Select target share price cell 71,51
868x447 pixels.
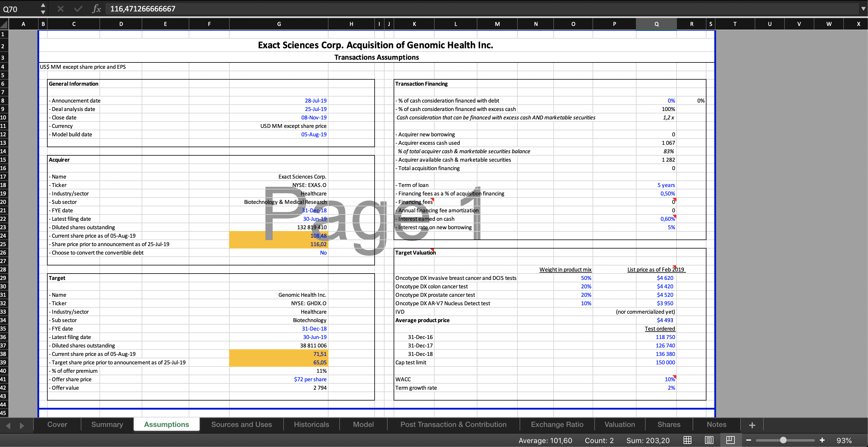[279, 354]
